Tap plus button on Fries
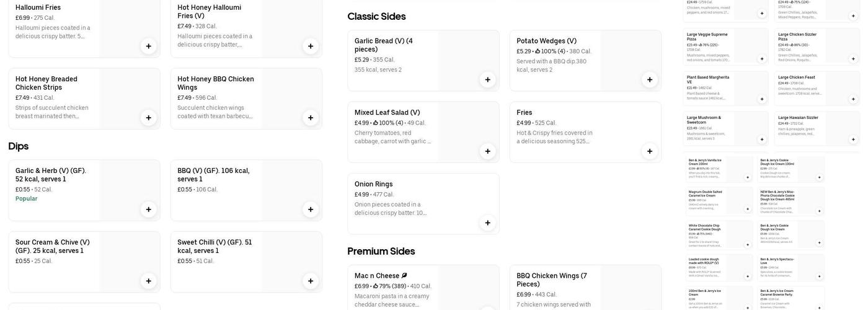 tap(650, 151)
